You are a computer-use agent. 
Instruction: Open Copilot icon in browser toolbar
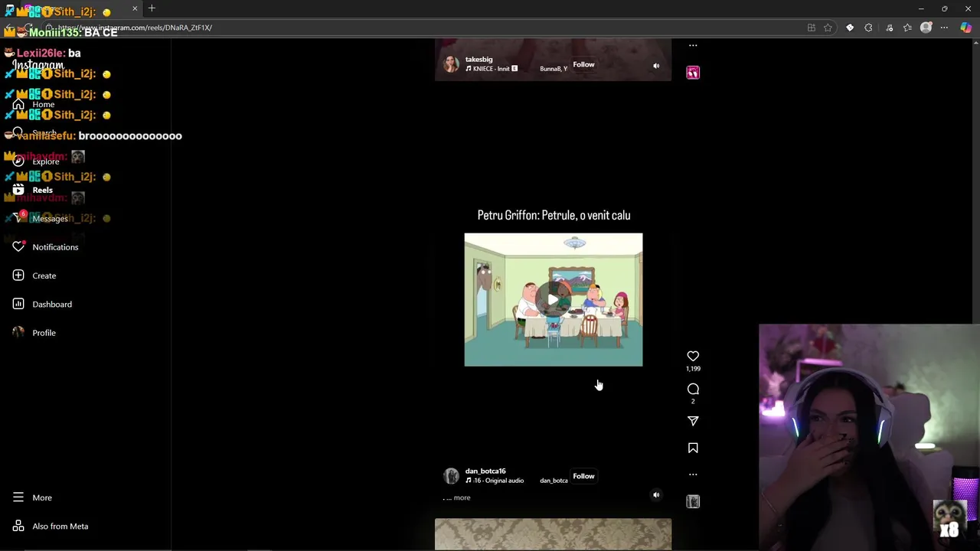coord(966,28)
